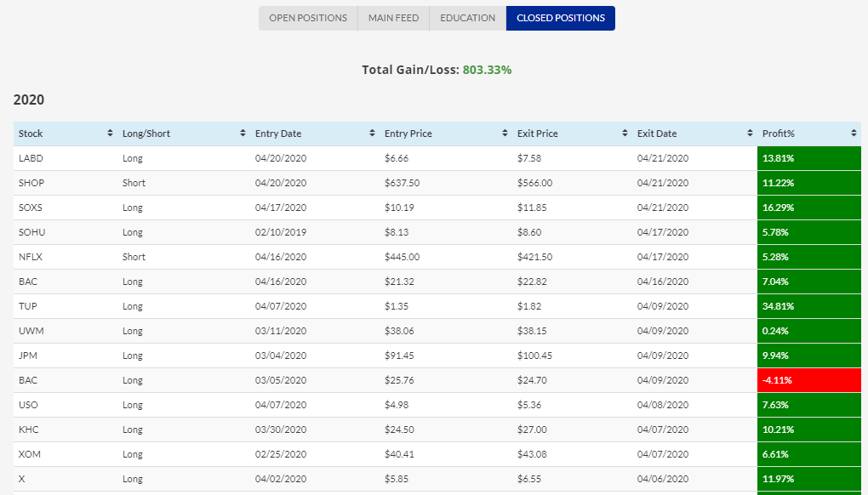This screenshot has height=495, width=868.
Task: Click entry price $445.00
Action: click(402, 257)
